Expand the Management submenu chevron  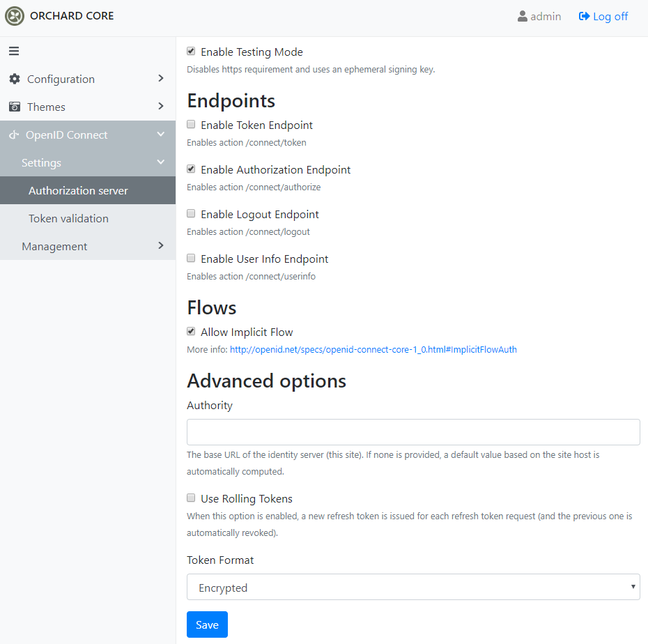point(161,245)
